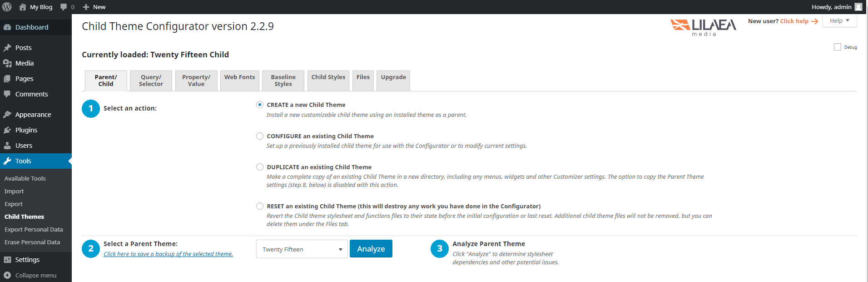Choose RESET an existing Child Theme radio
The height and width of the screenshot is (282, 868).
coord(260,206)
